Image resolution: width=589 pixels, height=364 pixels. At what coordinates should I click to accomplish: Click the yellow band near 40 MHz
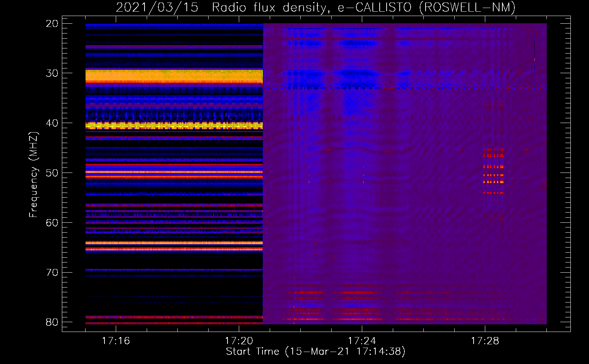(174, 126)
